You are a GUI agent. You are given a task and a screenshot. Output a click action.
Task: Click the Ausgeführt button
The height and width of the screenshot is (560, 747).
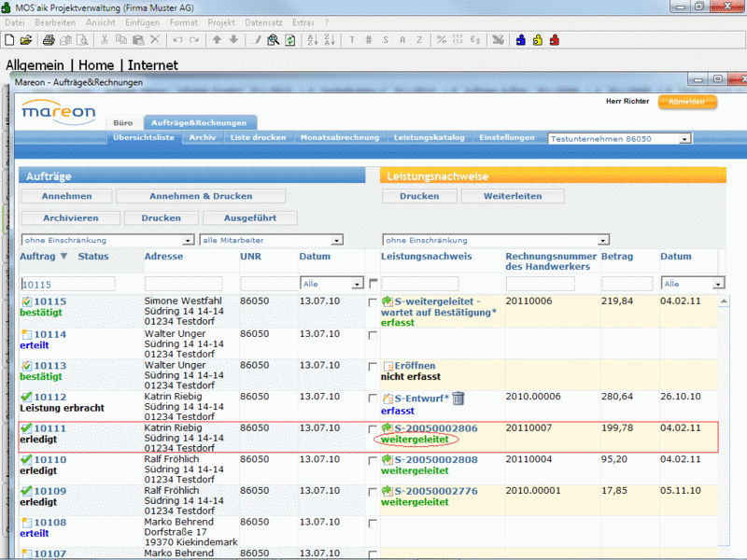click(x=250, y=218)
